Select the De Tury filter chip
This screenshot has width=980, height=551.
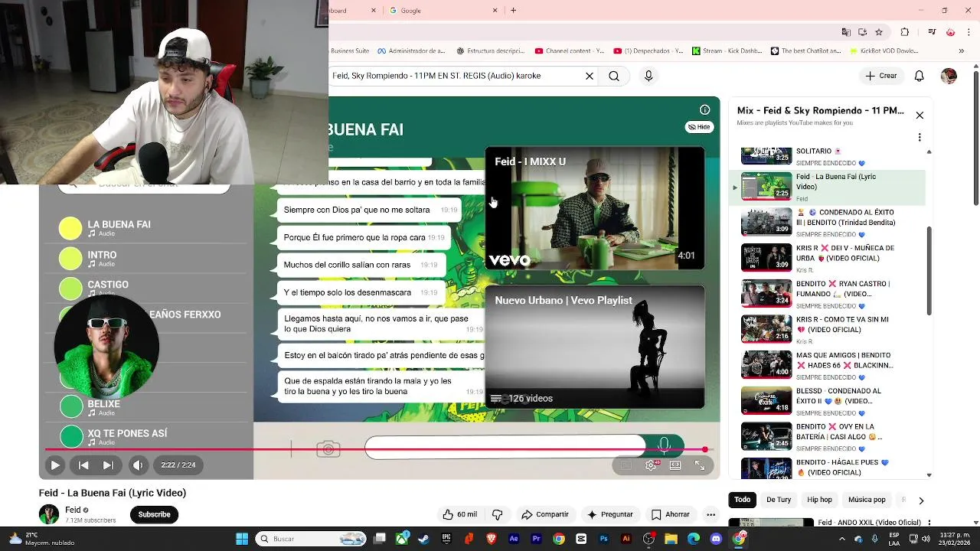[x=779, y=500]
